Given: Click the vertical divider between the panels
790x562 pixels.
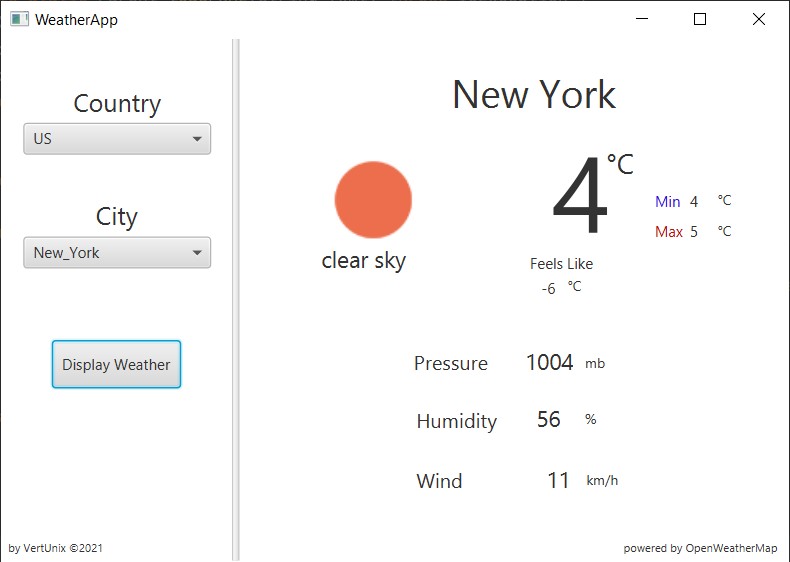Looking at the screenshot, I should [236, 299].
